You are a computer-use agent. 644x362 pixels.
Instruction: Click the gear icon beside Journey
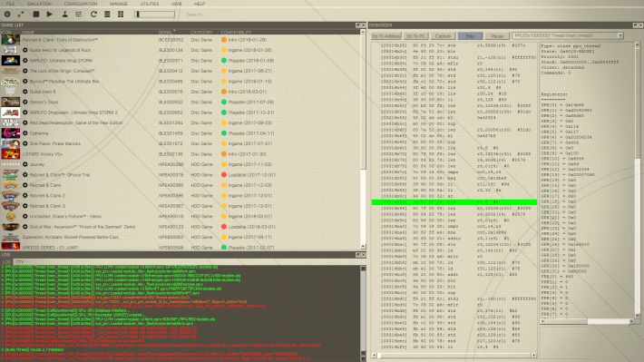[25, 164]
